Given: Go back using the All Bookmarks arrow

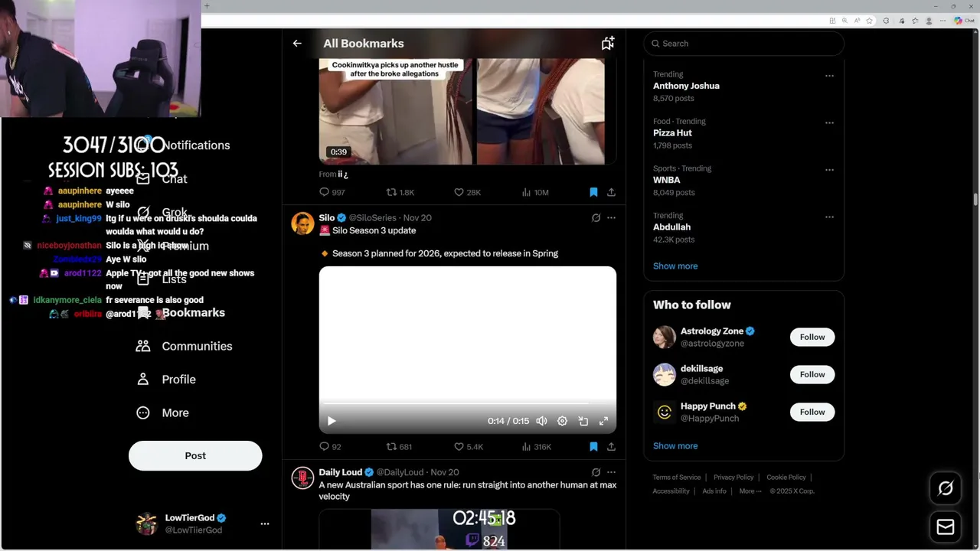Looking at the screenshot, I should point(297,44).
